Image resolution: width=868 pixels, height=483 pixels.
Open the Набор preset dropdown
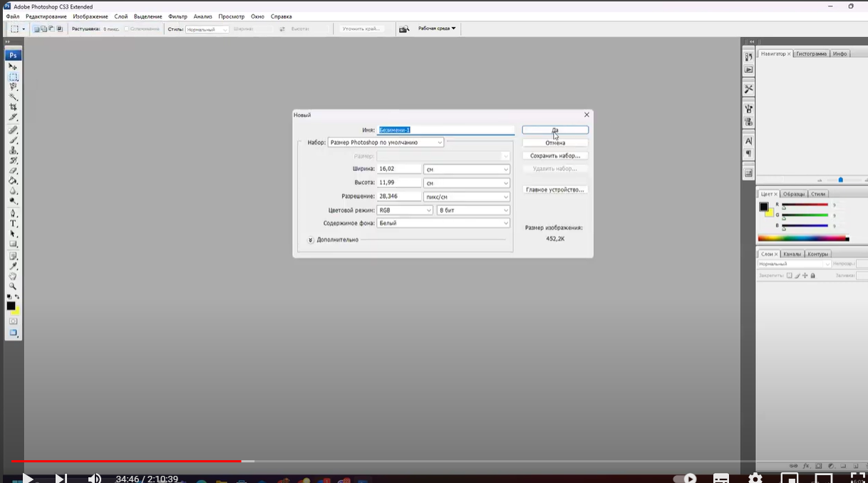pyautogui.click(x=386, y=142)
